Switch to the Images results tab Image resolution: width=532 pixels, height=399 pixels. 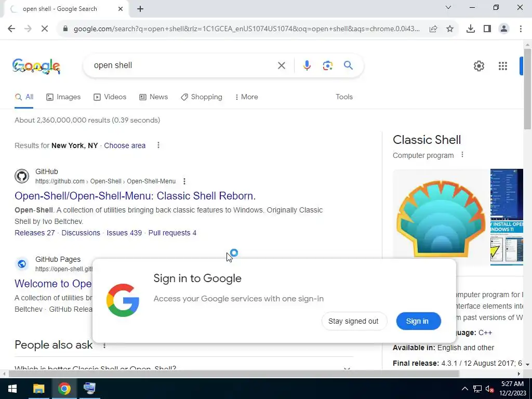(63, 97)
